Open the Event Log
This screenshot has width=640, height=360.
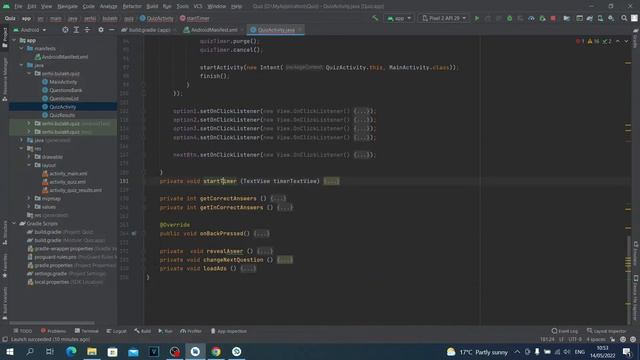coord(564,331)
